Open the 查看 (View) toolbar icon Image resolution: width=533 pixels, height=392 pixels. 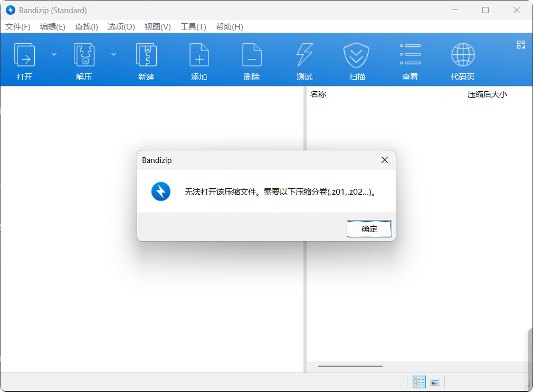tap(410, 60)
